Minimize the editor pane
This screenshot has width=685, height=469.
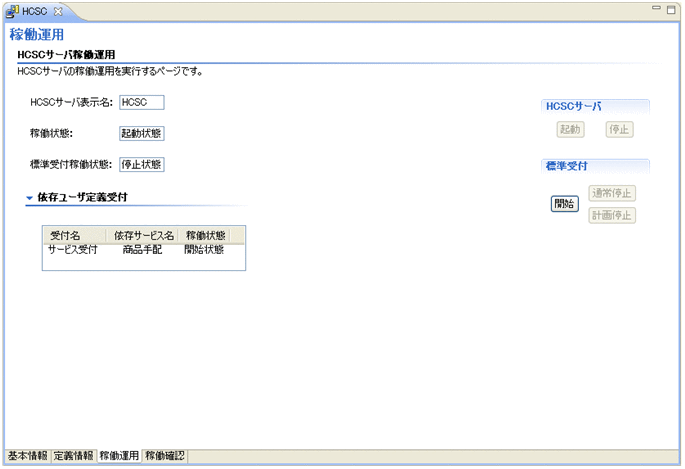coord(656,8)
